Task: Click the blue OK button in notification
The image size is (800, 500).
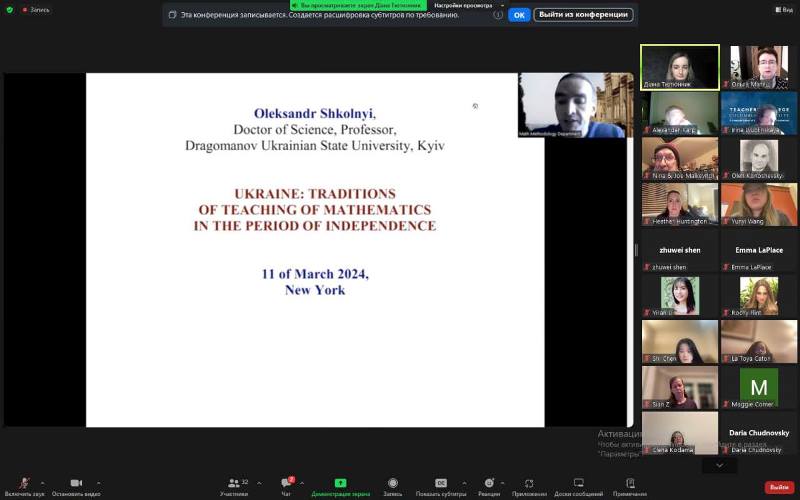Action: coord(519,15)
